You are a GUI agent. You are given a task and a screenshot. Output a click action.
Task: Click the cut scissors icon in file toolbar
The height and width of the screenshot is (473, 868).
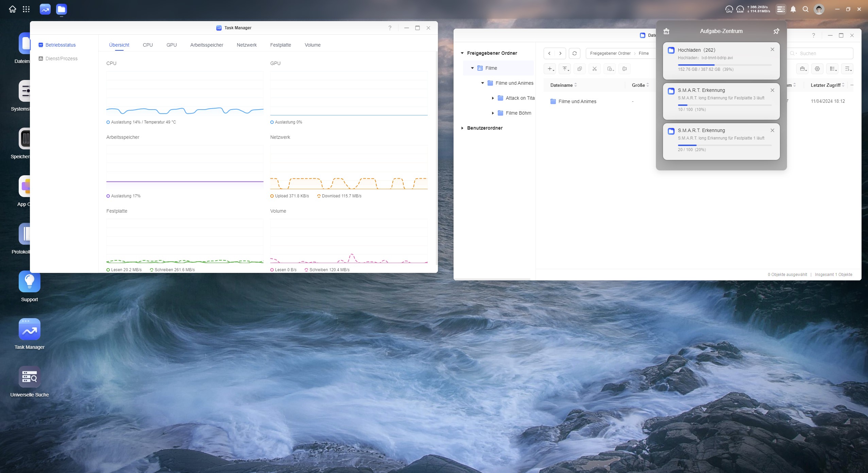594,69
